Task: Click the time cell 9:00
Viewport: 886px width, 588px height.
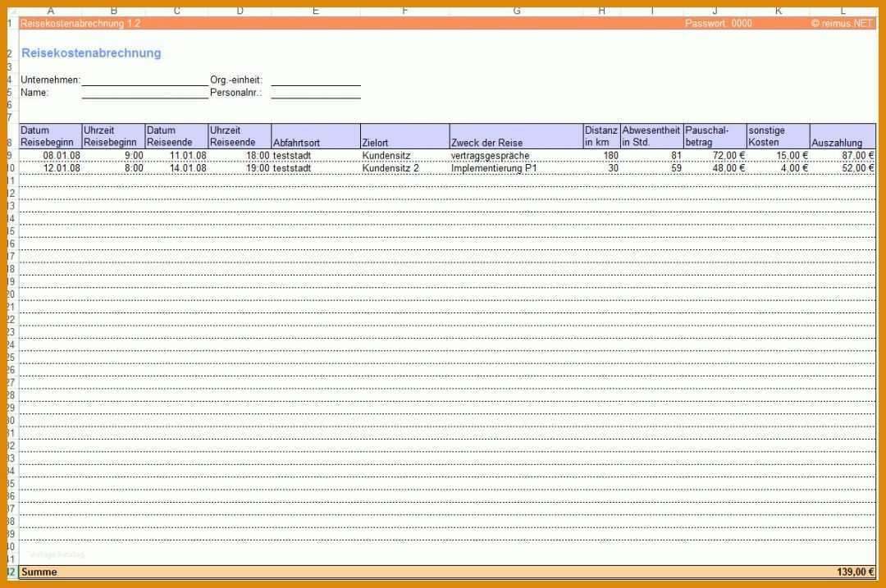Action: click(x=113, y=155)
